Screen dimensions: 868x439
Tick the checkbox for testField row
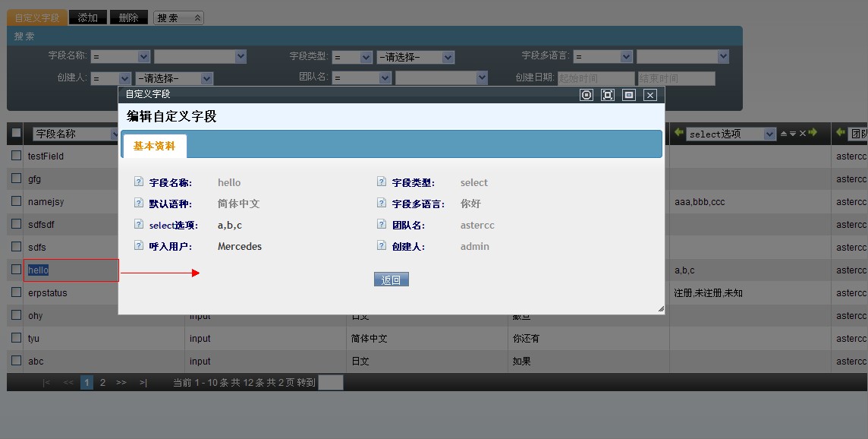pyautogui.click(x=16, y=156)
